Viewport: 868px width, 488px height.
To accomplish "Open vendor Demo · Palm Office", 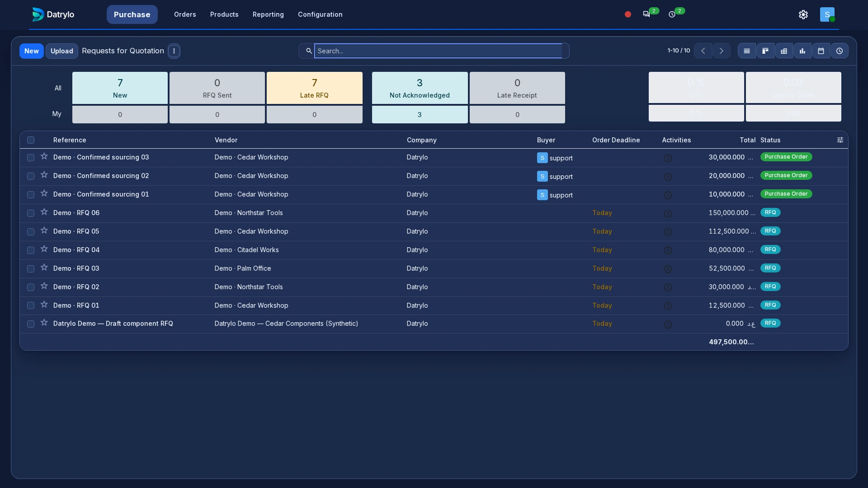I will [243, 268].
